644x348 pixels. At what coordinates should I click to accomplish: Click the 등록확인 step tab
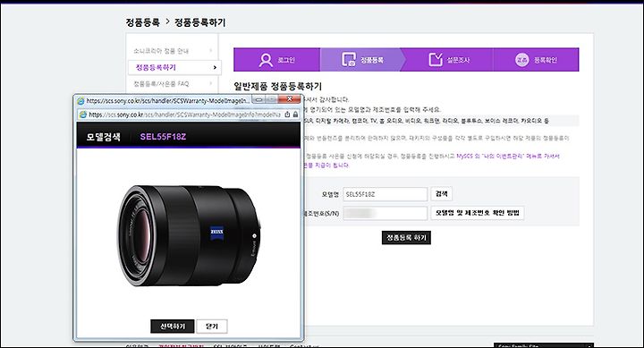click(x=536, y=60)
